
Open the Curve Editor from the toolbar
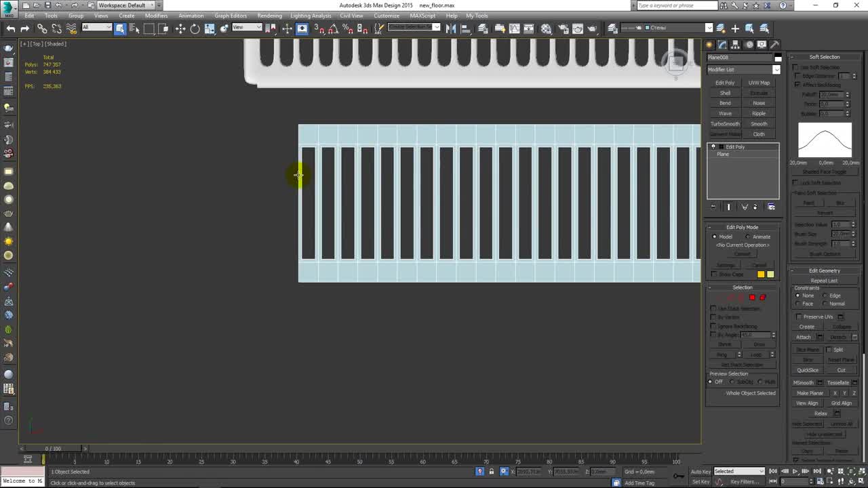click(515, 28)
